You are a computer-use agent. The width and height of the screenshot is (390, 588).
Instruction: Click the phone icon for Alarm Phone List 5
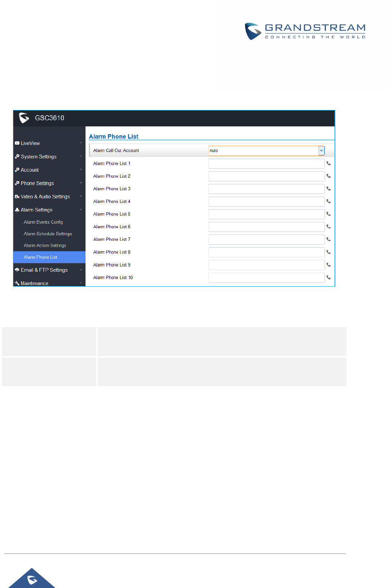[x=328, y=214]
